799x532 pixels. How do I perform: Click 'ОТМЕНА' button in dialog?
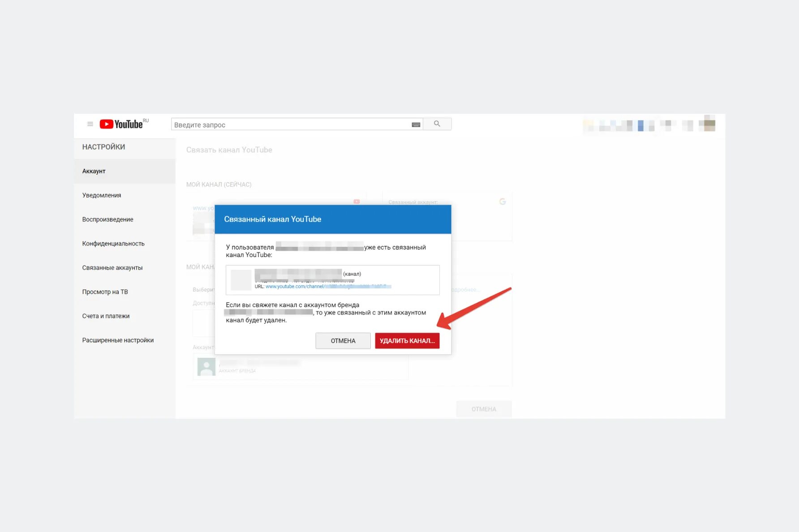click(343, 341)
